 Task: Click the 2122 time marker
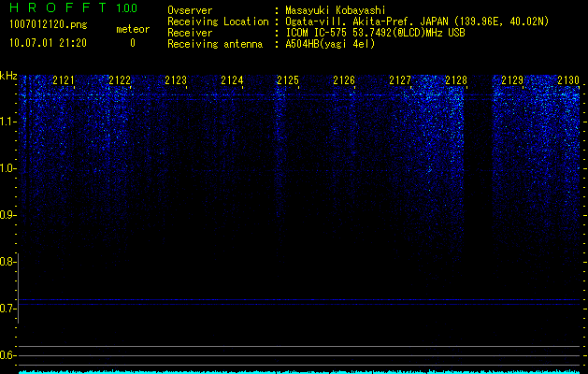[x=120, y=79]
